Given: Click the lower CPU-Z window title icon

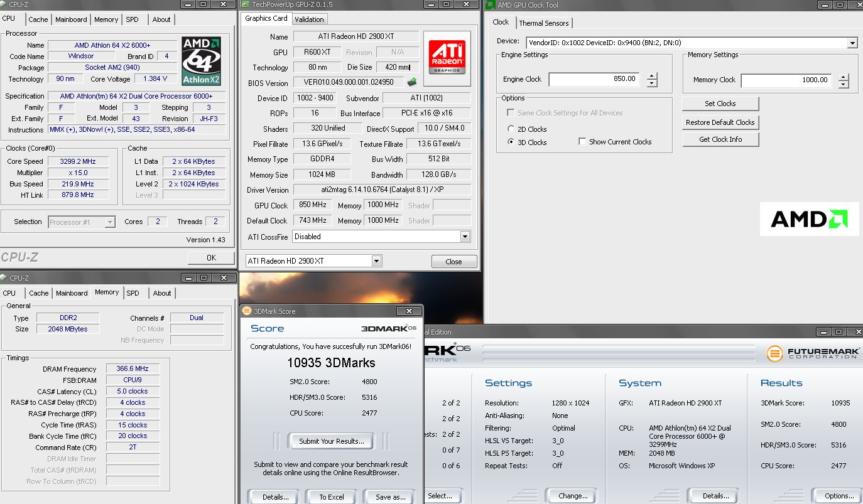Looking at the screenshot, I should tap(4, 277).
